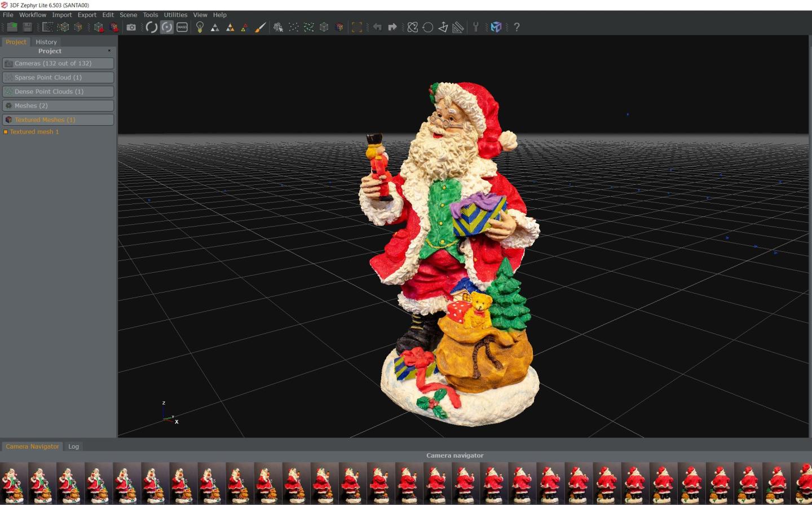Toggle the bounding box icon in toolbar
Viewport: 812px width, 505px height.
pos(357,27)
